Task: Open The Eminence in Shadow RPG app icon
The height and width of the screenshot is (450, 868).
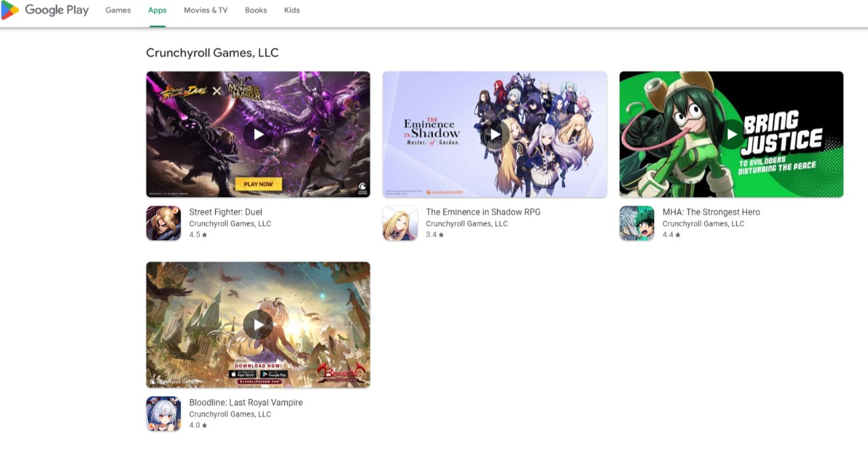Action: (400, 223)
